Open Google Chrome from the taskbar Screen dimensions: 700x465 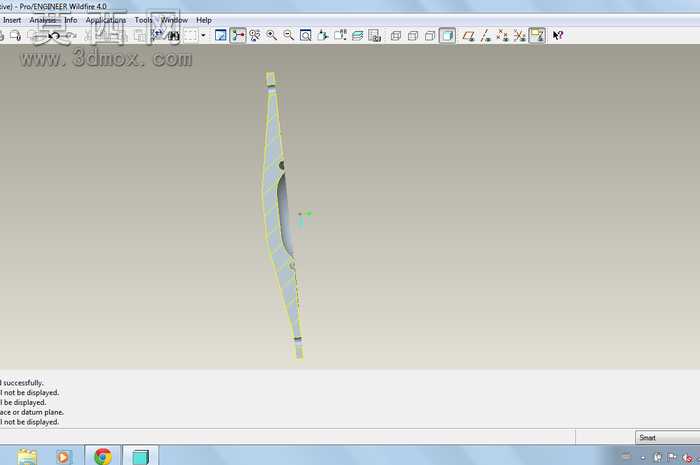103,456
